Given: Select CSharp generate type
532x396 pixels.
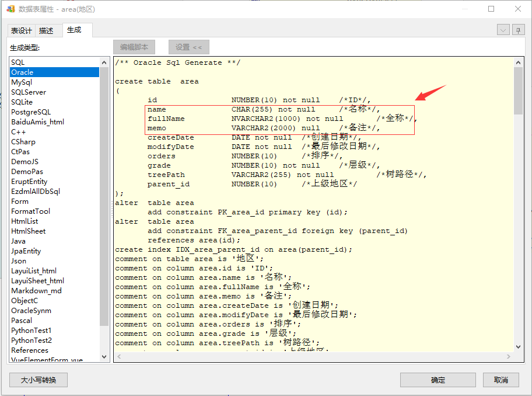Looking at the screenshot, I should pos(55,141).
